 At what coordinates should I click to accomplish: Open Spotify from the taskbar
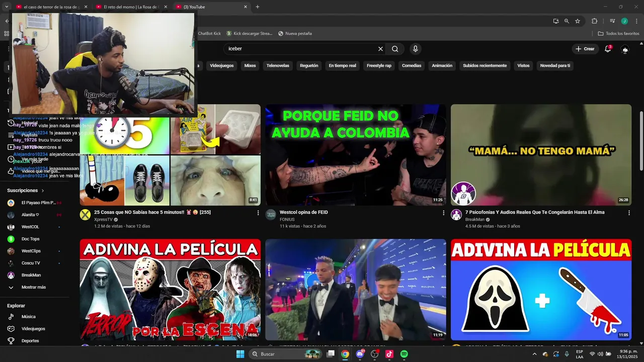(x=404, y=354)
